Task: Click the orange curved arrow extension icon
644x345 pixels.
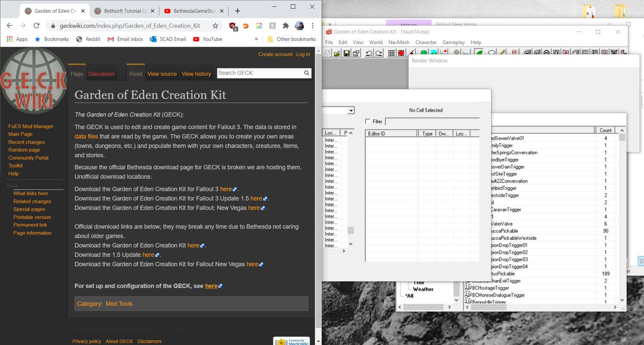Action: (246, 25)
